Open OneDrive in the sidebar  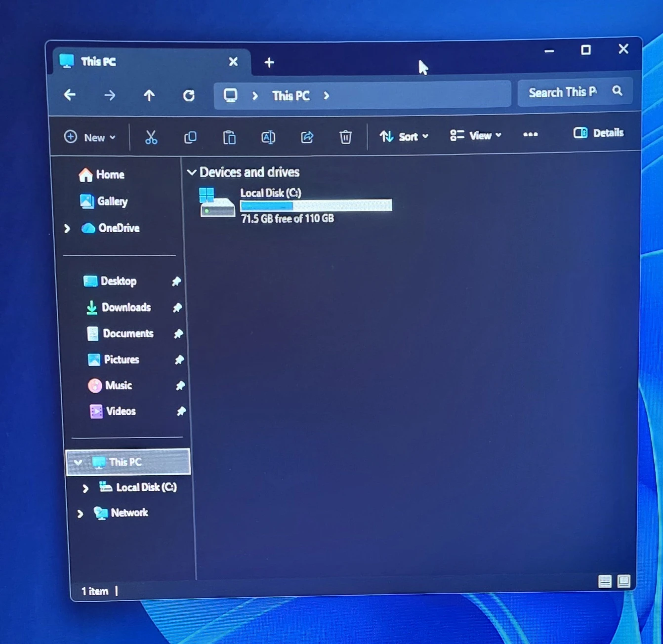tap(111, 228)
